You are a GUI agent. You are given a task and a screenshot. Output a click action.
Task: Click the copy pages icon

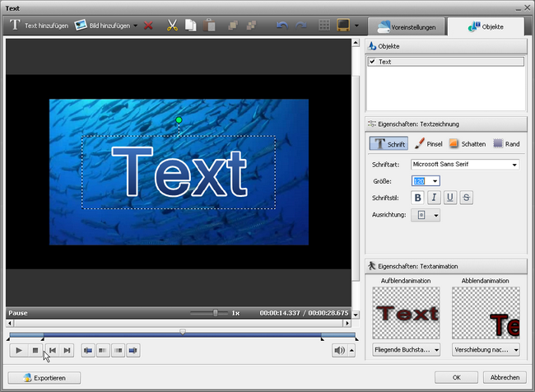coord(191,26)
